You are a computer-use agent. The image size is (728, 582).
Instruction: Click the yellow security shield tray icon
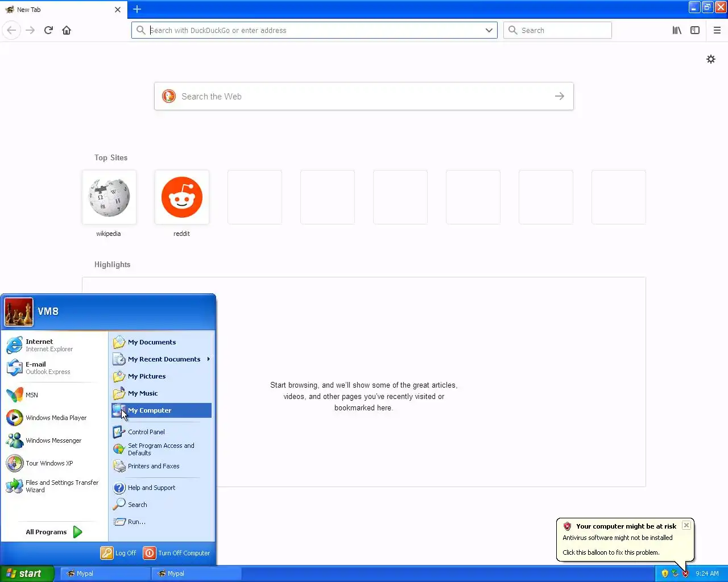[x=665, y=573]
